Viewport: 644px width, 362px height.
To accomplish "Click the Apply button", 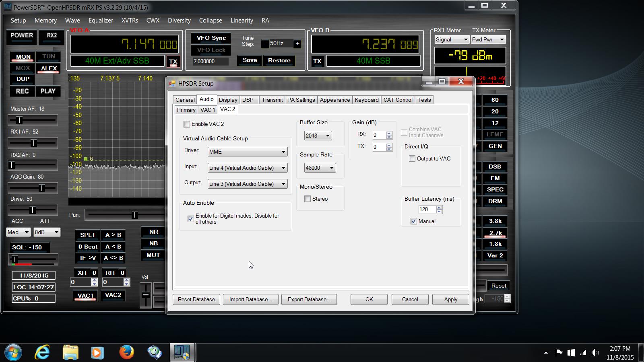I will 451,299.
